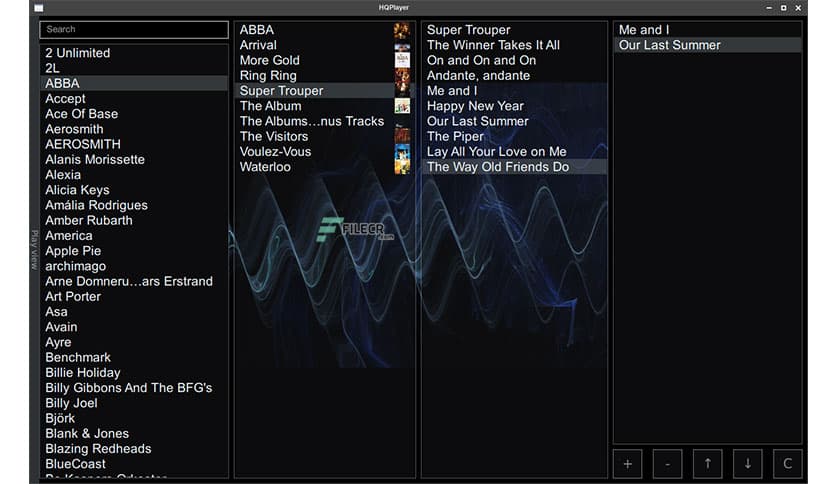This screenshot has height=484, width=836.
Task: Select track Happy New Year
Action: pos(515,106)
